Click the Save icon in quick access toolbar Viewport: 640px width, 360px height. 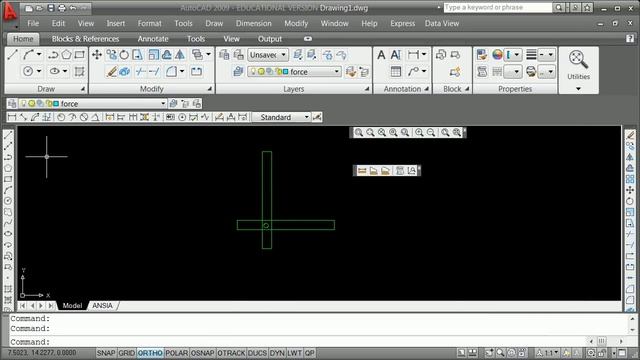click(x=51, y=8)
